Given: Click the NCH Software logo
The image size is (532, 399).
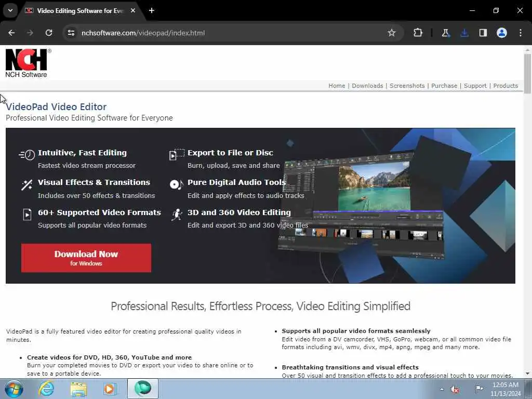Looking at the screenshot, I should [27, 63].
